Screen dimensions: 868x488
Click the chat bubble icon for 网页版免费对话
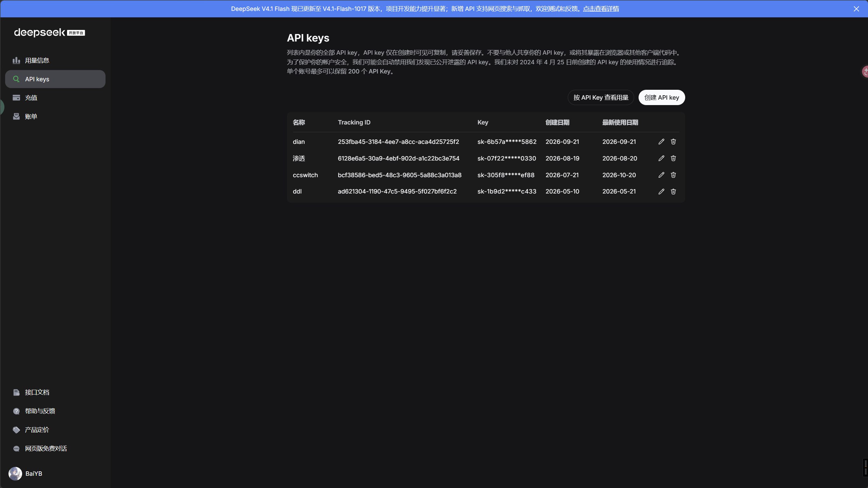(x=16, y=449)
